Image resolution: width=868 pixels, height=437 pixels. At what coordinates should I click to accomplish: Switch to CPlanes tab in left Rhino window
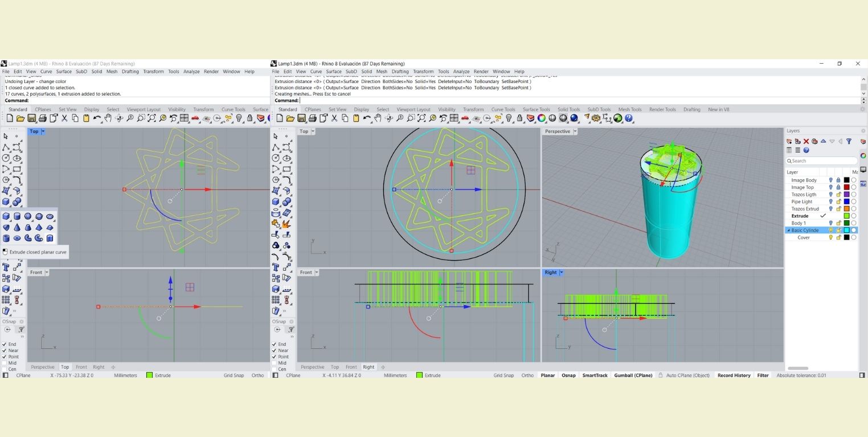pyautogui.click(x=43, y=109)
